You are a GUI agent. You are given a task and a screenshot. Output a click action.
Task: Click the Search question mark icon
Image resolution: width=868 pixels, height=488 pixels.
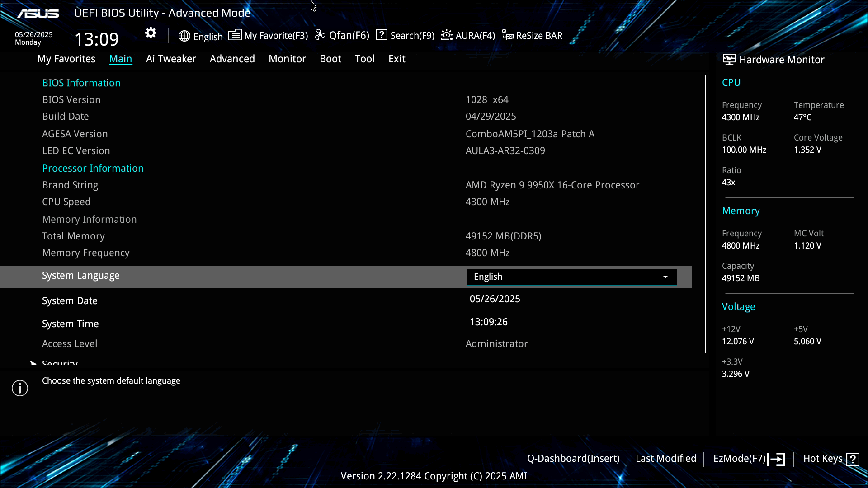pos(382,35)
